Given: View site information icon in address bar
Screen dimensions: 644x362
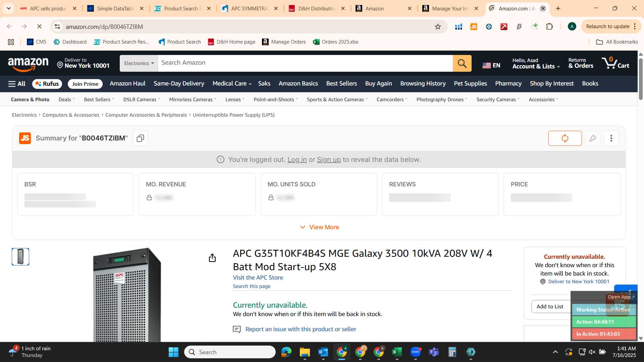Looking at the screenshot, I should [57, 26].
